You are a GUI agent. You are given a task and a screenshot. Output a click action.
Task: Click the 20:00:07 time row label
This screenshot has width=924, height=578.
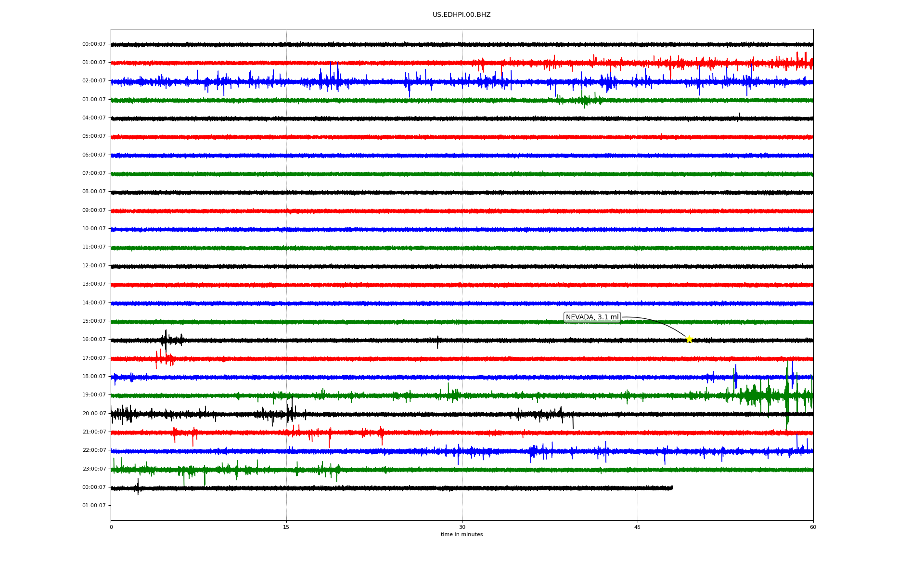coord(94,414)
